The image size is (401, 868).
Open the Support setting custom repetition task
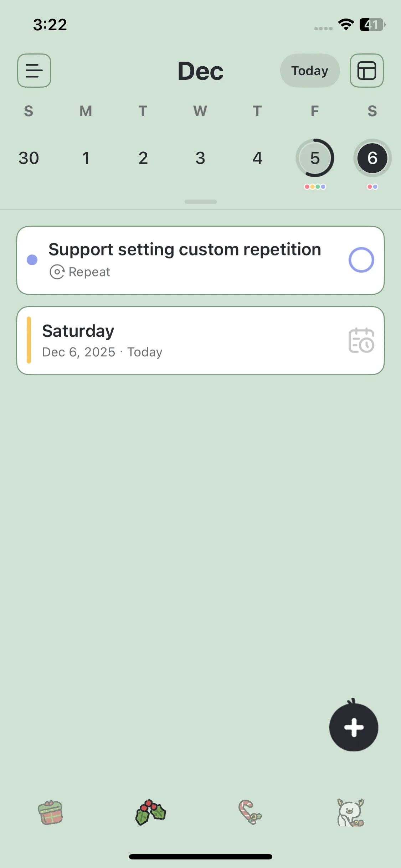185,249
